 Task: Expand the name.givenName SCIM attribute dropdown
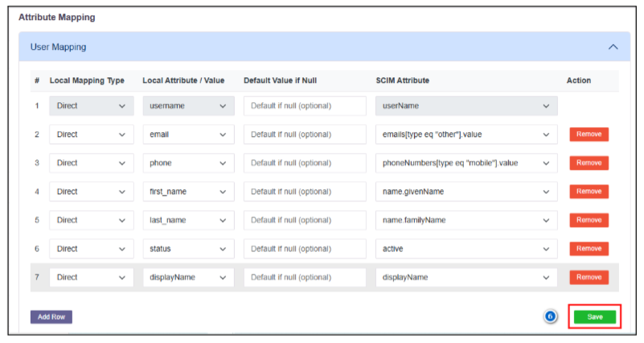pos(466,192)
